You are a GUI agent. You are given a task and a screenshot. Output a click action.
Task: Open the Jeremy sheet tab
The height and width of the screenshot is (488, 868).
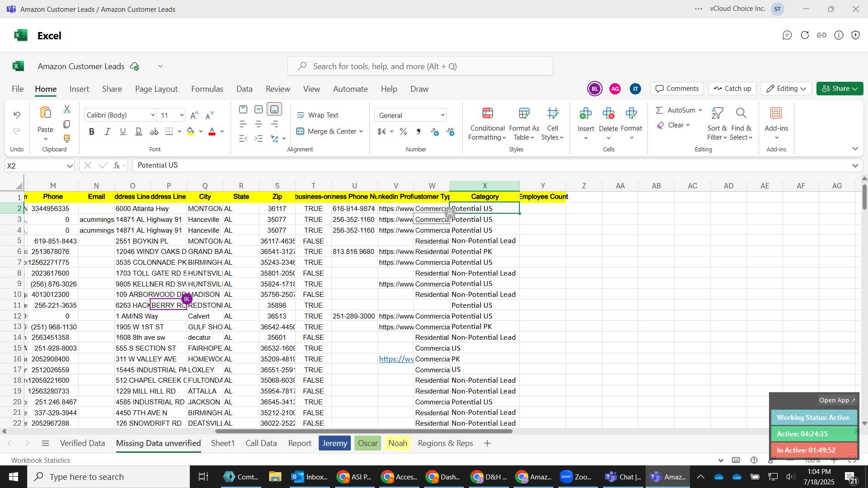pyautogui.click(x=335, y=443)
